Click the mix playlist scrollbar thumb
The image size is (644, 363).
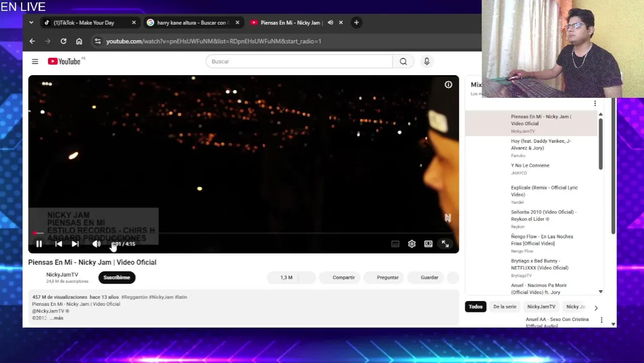(601, 144)
